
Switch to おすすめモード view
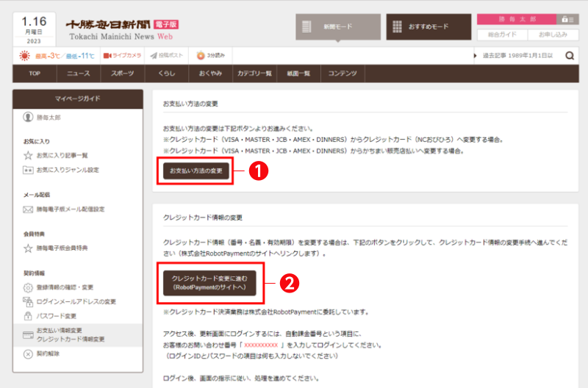tap(429, 27)
